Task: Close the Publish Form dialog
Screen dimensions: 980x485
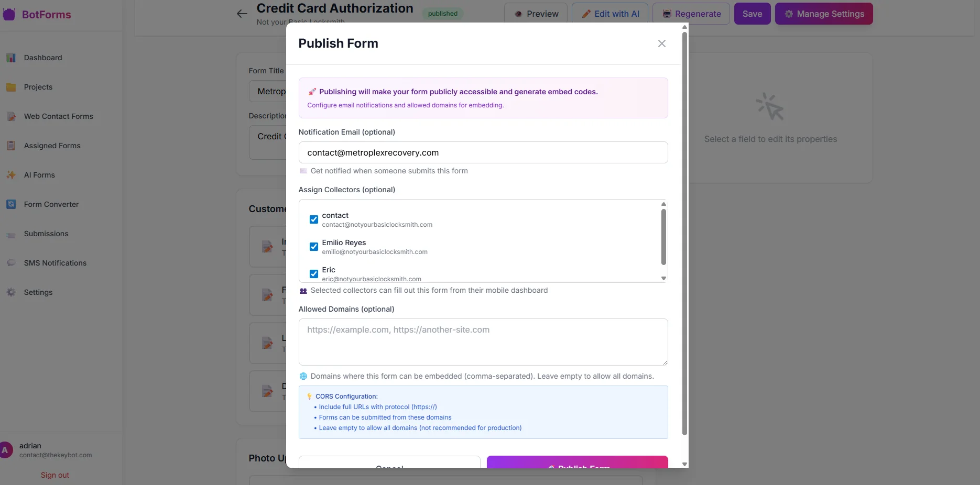Action: [661, 43]
